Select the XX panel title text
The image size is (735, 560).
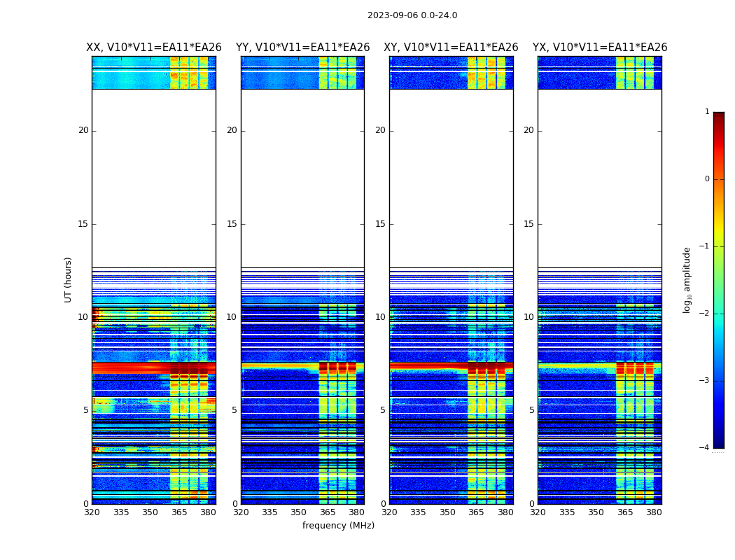(153, 48)
